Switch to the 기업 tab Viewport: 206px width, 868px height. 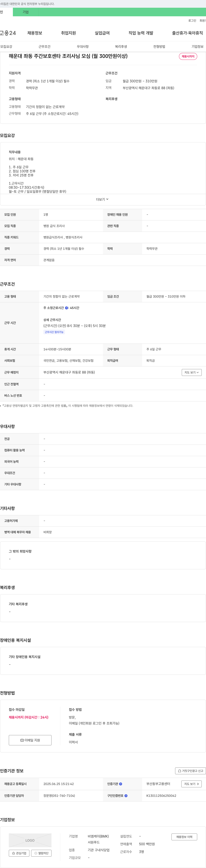26,12
